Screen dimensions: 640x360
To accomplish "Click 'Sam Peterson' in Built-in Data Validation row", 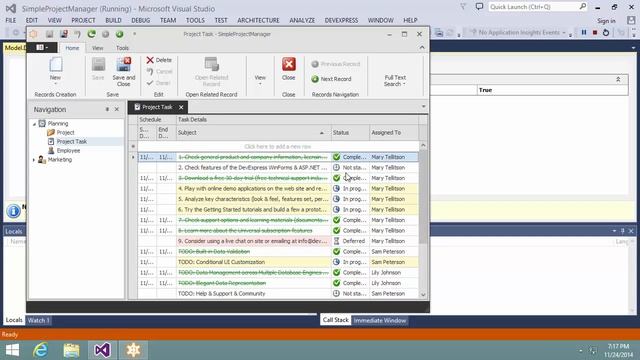I will 388,251.
